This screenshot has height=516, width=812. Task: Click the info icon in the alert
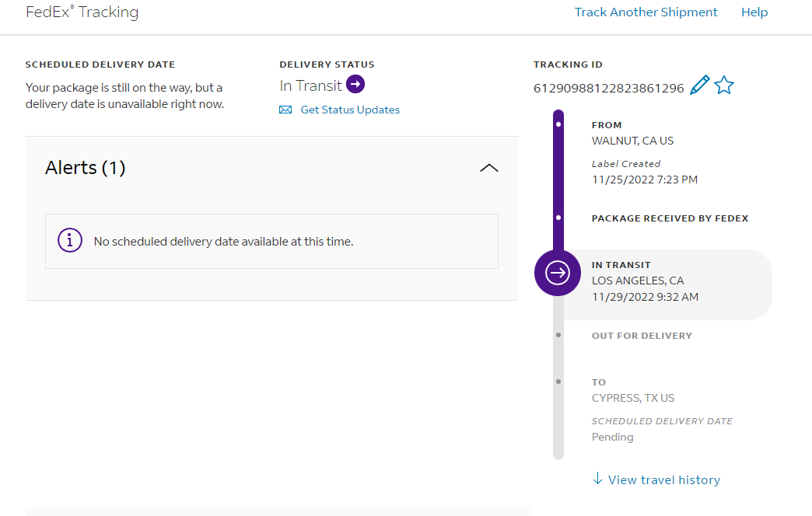(70, 241)
